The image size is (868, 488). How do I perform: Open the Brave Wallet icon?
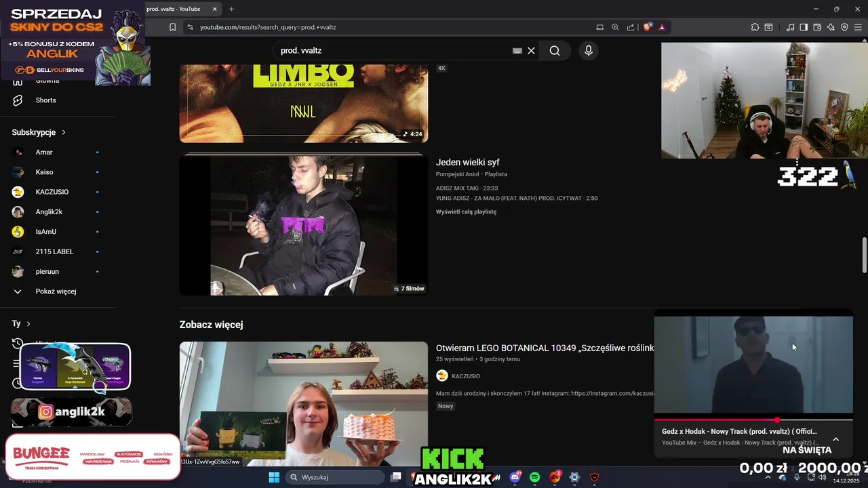click(x=817, y=27)
